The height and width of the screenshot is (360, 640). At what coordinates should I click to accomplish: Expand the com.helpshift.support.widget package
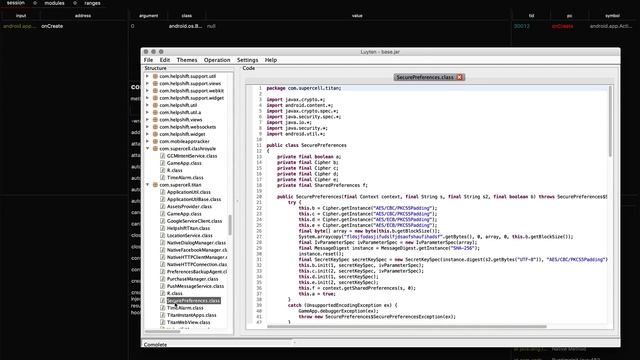pos(147,98)
